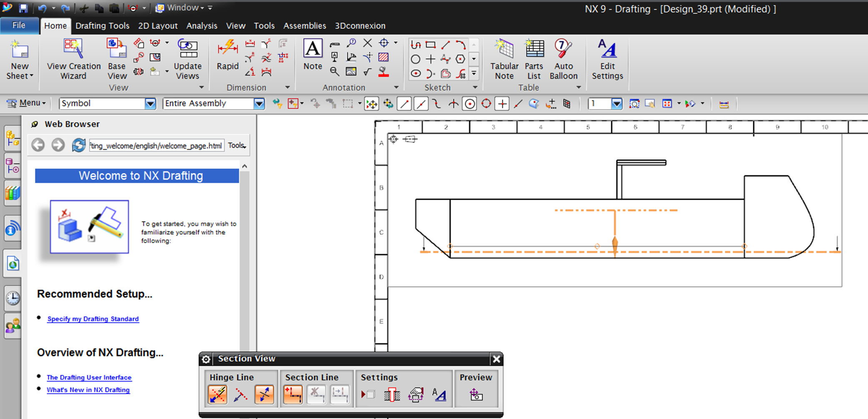Image resolution: width=868 pixels, height=419 pixels.
Task: Open the Tools menu in Web Browser
Action: point(237,146)
